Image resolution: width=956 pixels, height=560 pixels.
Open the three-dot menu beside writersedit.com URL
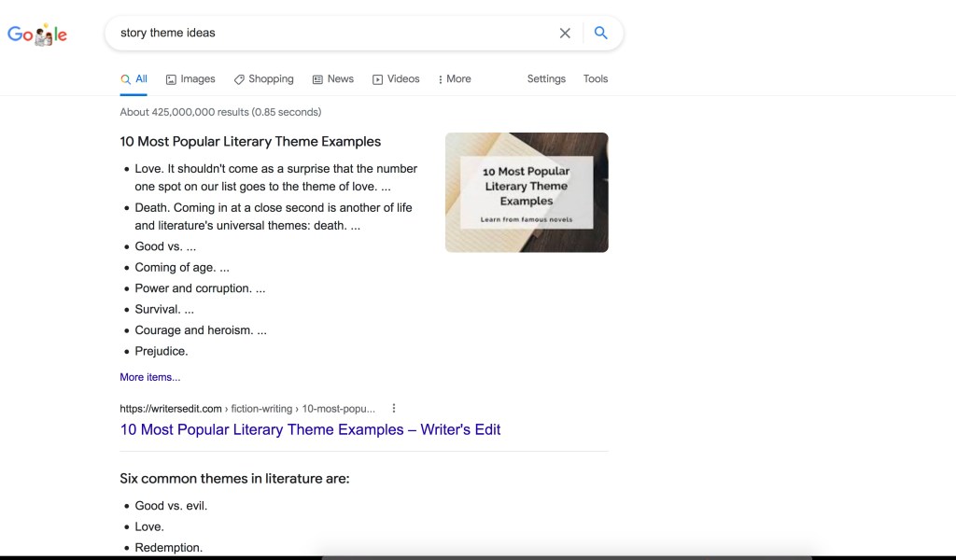(x=394, y=408)
